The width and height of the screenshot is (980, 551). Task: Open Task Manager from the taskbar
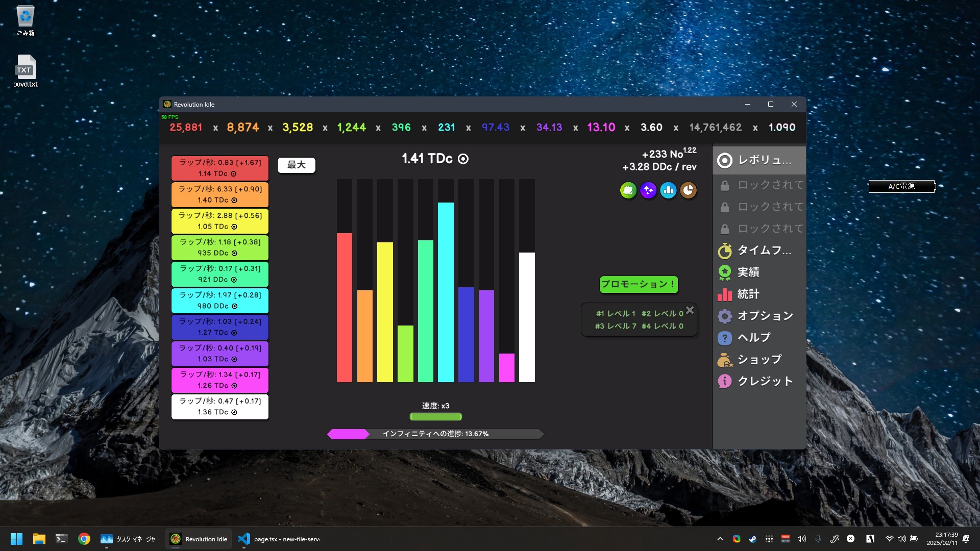coord(130,539)
